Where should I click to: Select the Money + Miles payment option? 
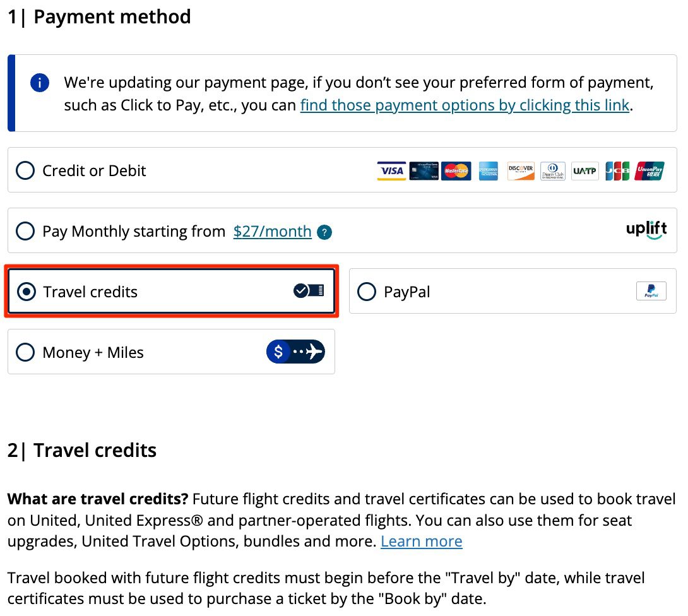(25, 352)
